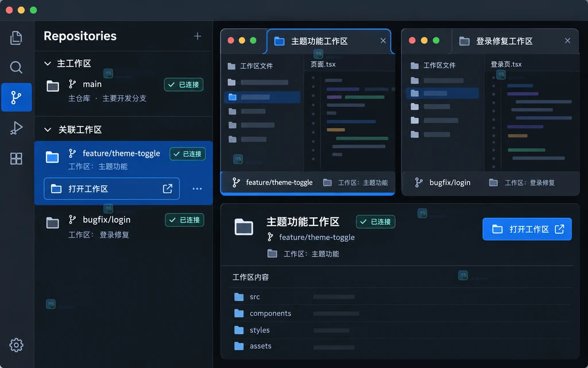Click the 已连接 badge on the main row
588x368 pixels.
184,85
